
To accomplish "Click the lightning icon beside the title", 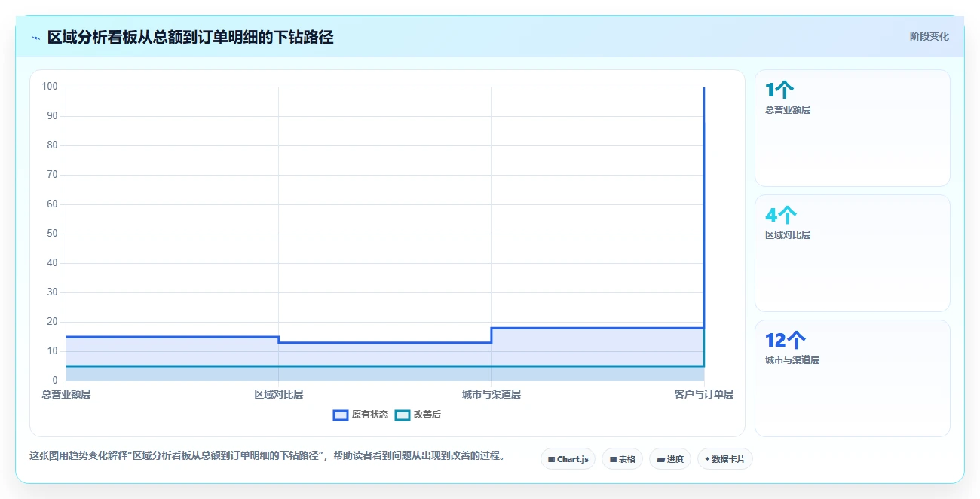I will coord(35,38).
